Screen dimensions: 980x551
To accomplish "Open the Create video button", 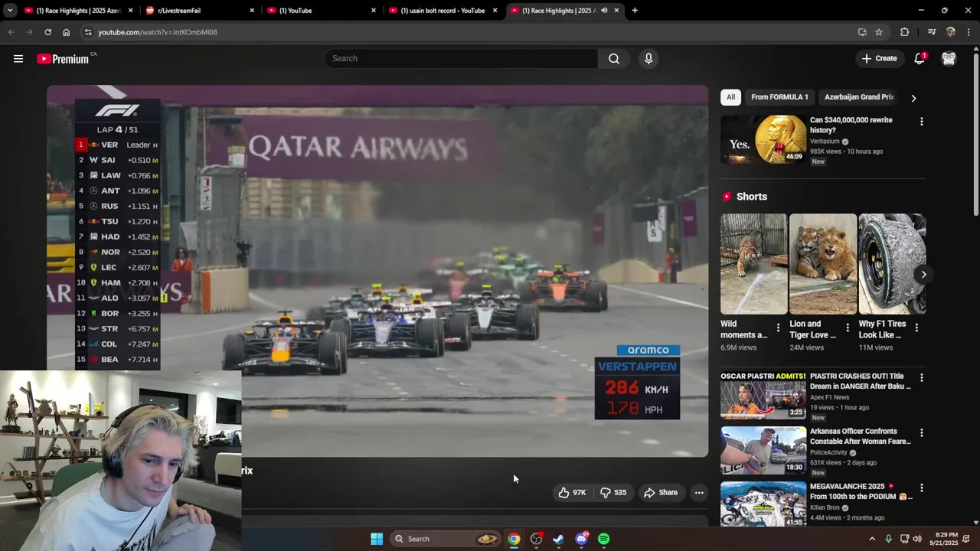I will [x=879, y=58].
